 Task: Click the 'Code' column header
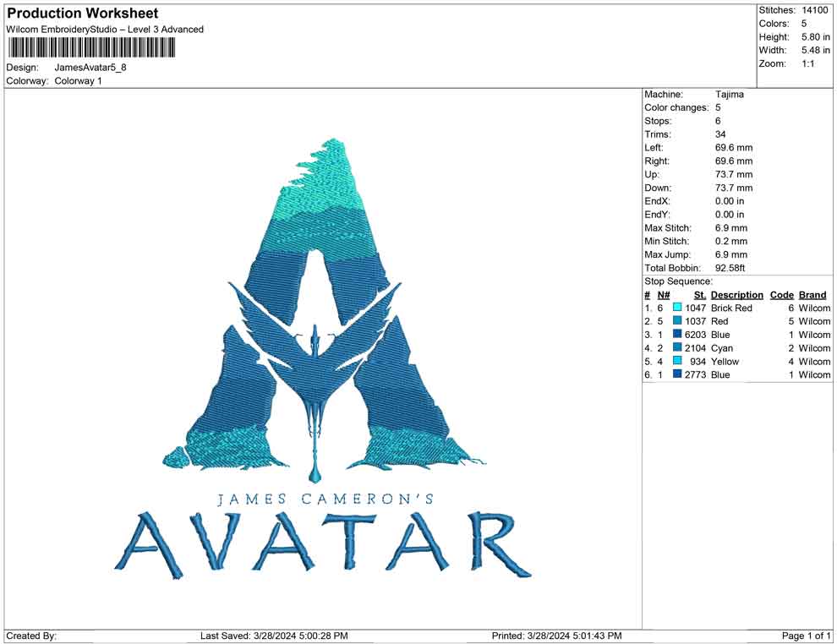pos(781,294)
